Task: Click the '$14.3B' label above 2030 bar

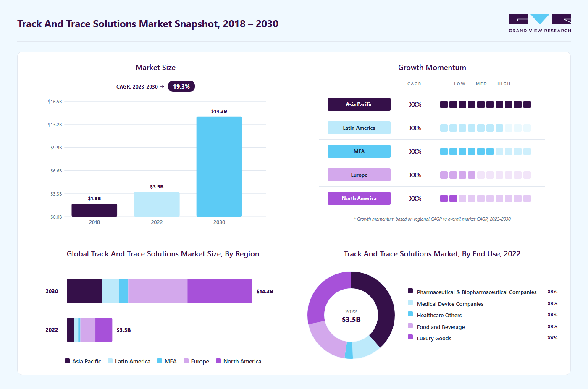Action: click(x=219, y=111)
